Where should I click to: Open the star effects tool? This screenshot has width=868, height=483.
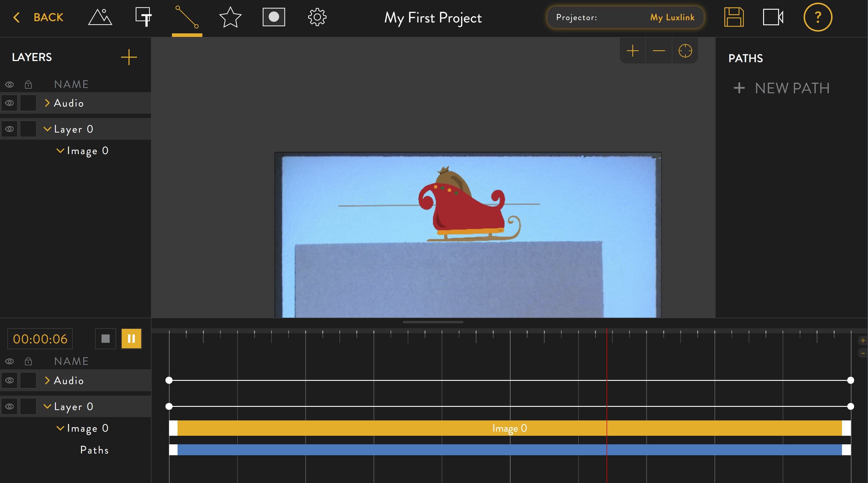click(230, 17)
